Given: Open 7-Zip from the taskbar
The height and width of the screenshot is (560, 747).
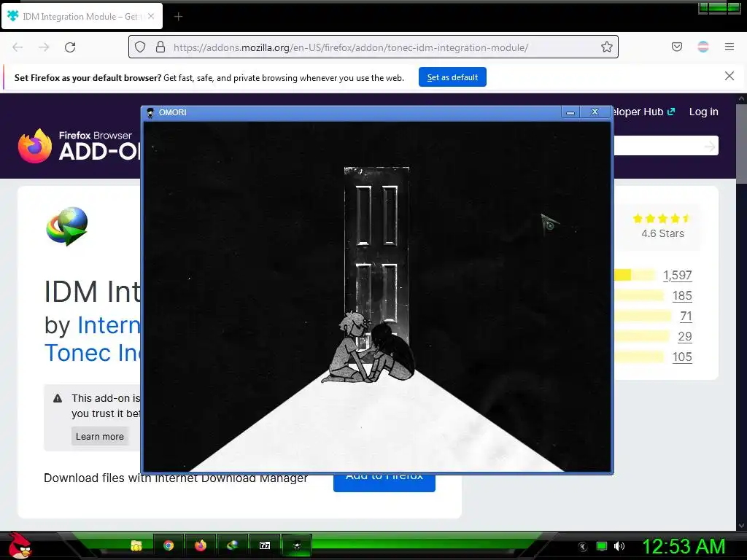Looking at the screenshot, I should pos(265,545).
